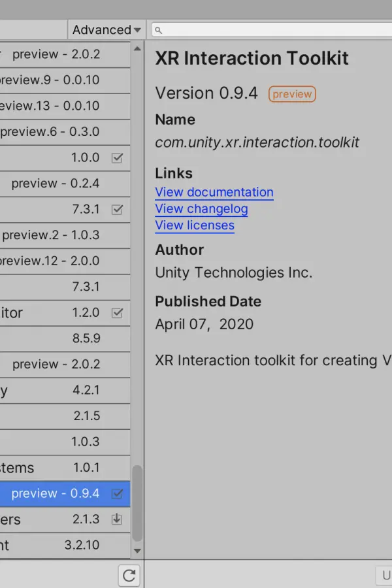Select the package row with version 3.2.10
Screen dimensions: 392x588
pos(65,546)
